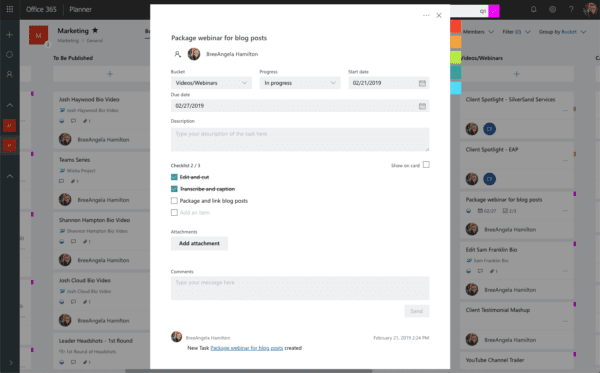
Task: Collapse the favorites chevron in sidebar
Action: [10, 105]
